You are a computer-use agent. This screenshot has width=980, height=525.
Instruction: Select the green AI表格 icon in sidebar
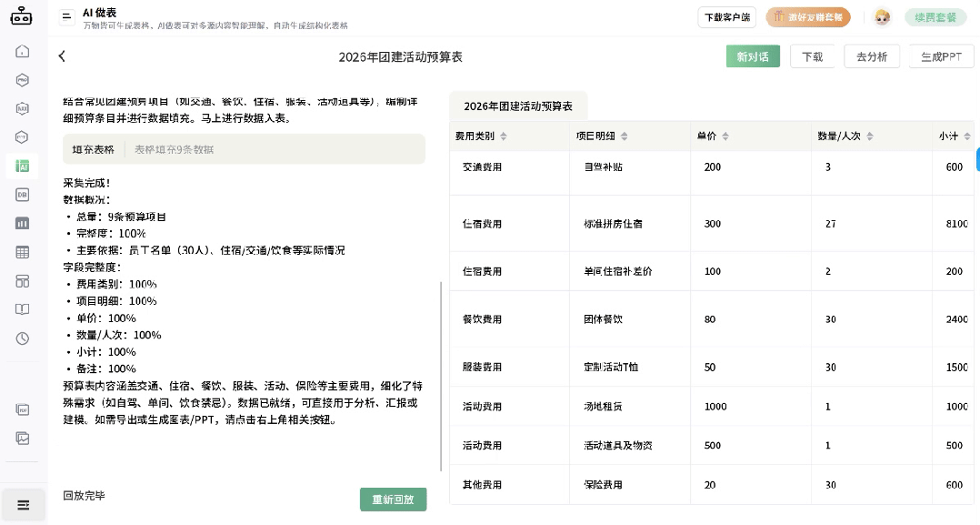22,166
